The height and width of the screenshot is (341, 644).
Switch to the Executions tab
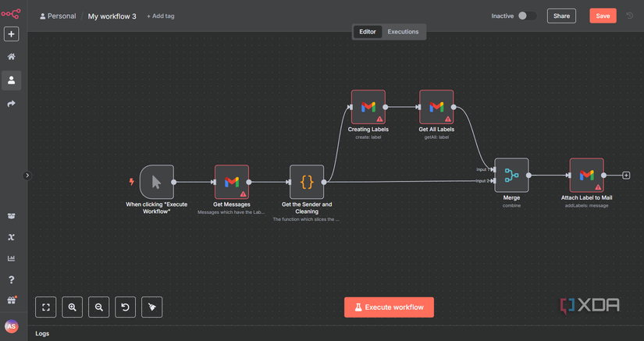(x=403, y=31)
